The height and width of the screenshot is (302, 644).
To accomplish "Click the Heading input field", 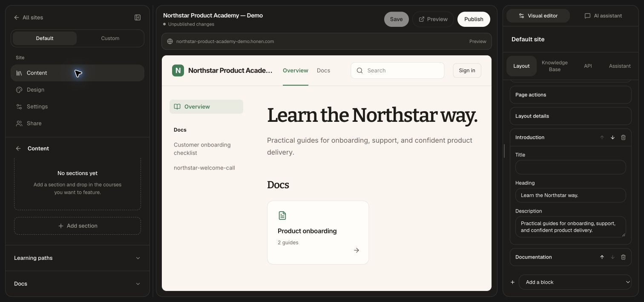I will tap(570, 196).
